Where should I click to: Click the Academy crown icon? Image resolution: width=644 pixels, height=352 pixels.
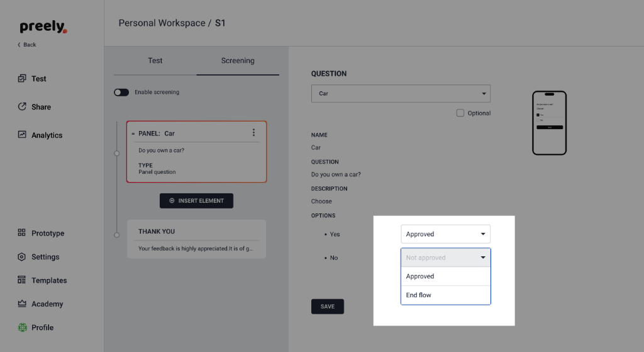coord(22,304)
